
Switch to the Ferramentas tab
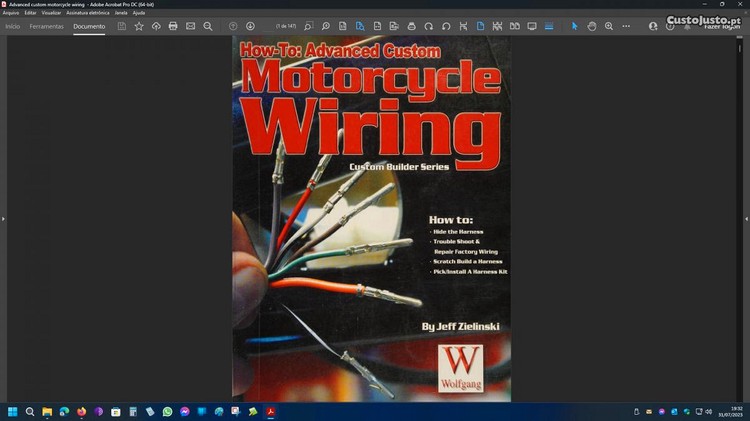coord(47,26)
